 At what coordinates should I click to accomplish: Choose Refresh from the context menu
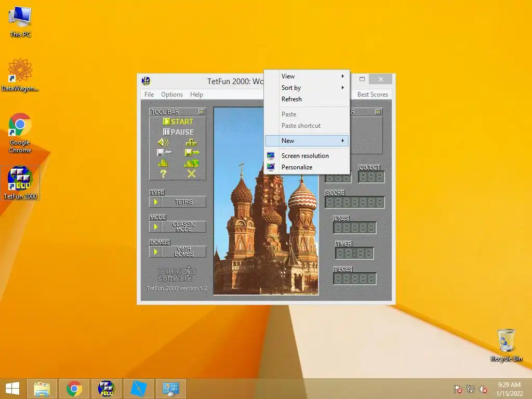click(307, 99)
